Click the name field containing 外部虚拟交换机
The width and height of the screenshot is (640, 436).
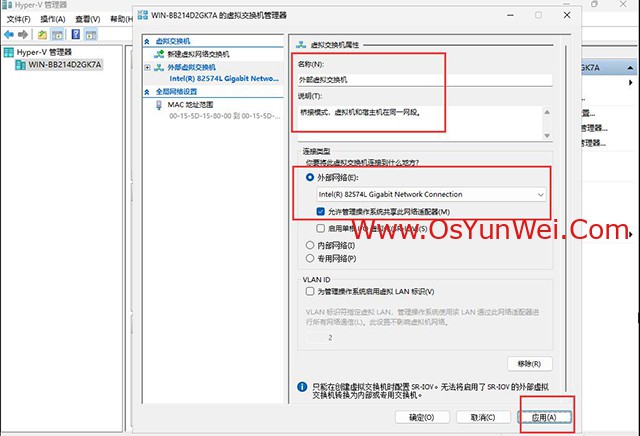coord(425,80)
